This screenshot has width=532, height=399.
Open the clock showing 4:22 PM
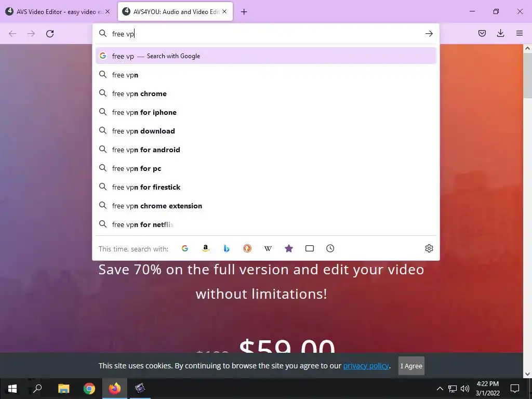point(487,389)
